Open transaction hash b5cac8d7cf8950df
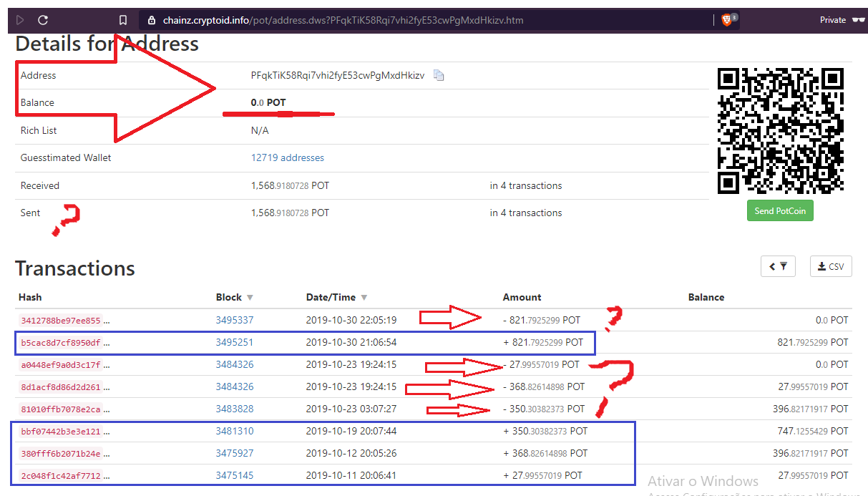This screenshot has height=496, width=868. (x=61, y=343)
